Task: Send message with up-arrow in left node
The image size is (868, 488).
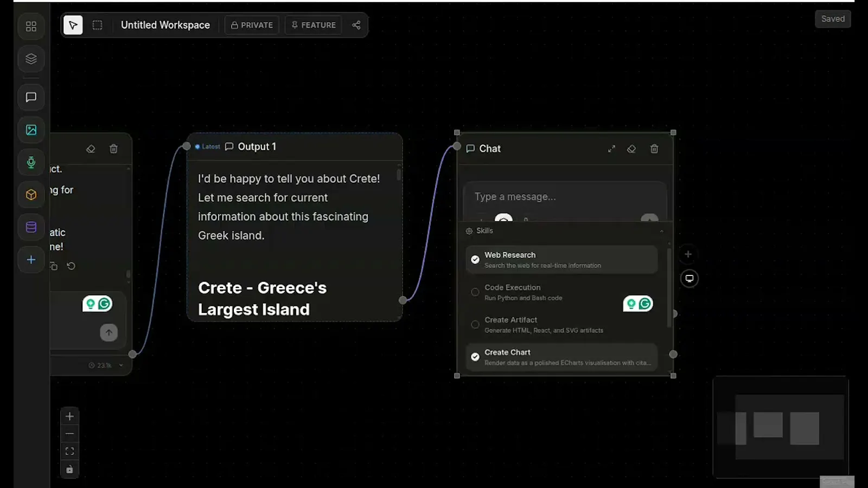Action: 108,332
